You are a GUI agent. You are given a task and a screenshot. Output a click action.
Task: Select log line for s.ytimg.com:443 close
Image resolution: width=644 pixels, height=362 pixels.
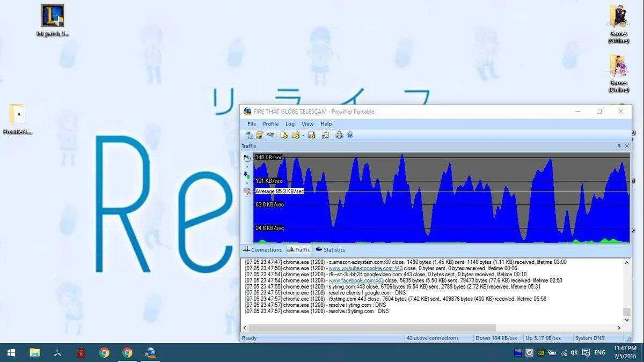point(393,286)
